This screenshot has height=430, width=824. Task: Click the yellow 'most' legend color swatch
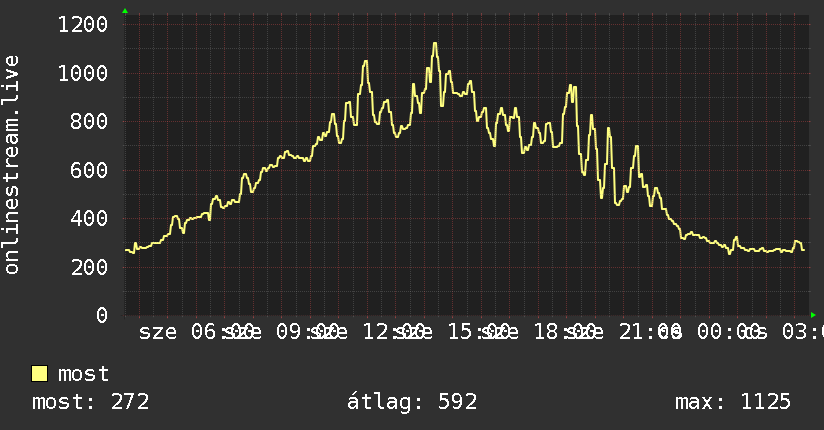pyautogui.click(x=39, y=374)
